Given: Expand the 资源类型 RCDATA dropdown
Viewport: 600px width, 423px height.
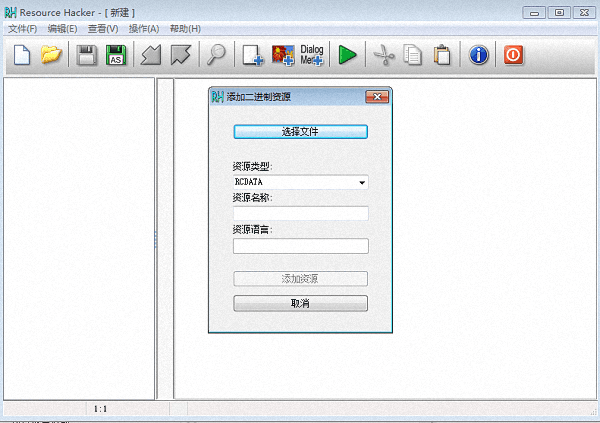Looking at the screenshot, I should tap(362, 182).
